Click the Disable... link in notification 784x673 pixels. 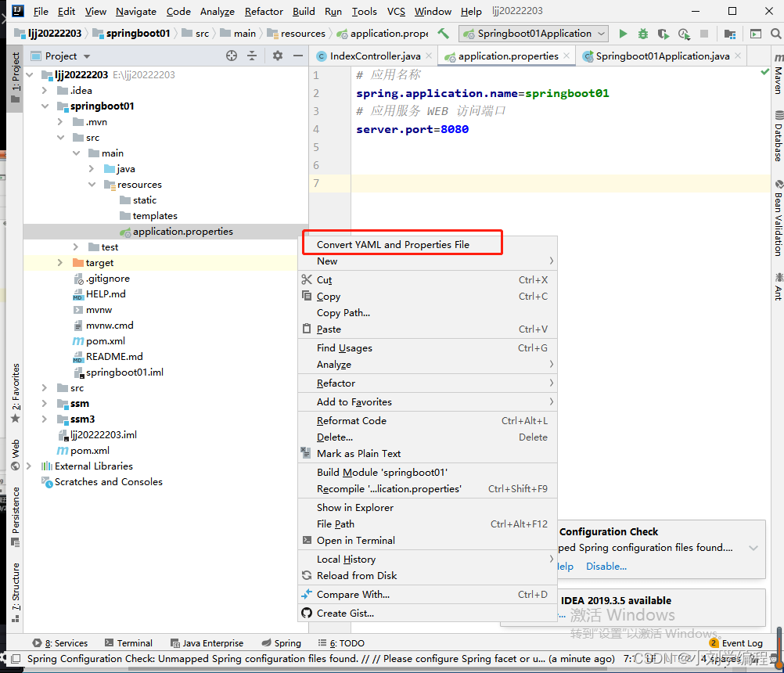606,566
